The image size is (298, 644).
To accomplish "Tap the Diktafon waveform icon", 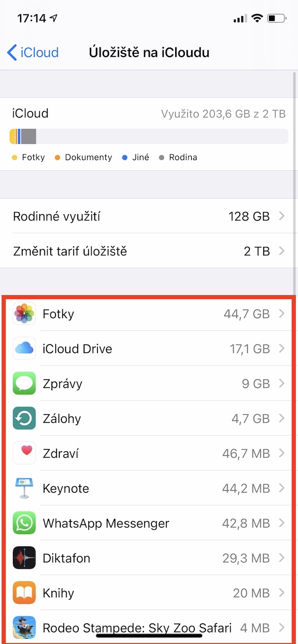I will (x=24, y=558).
